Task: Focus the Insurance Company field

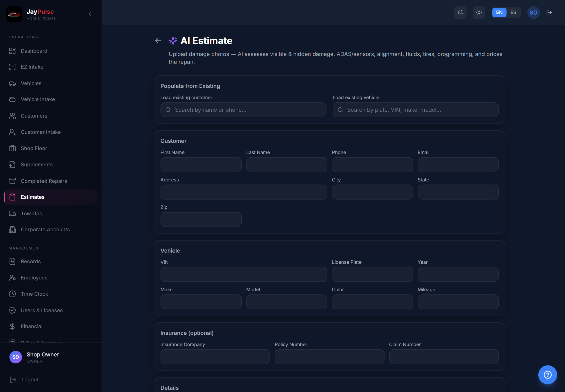Action: point(215,357)
